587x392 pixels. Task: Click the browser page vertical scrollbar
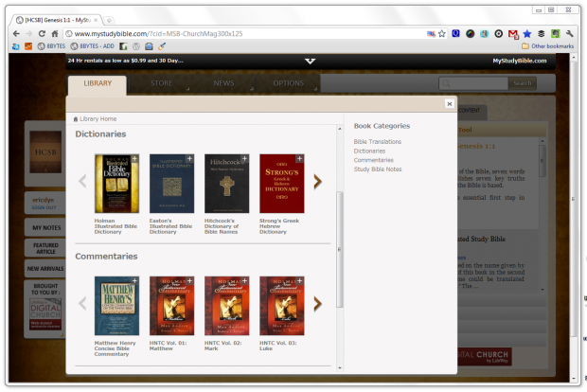(574, 201)
